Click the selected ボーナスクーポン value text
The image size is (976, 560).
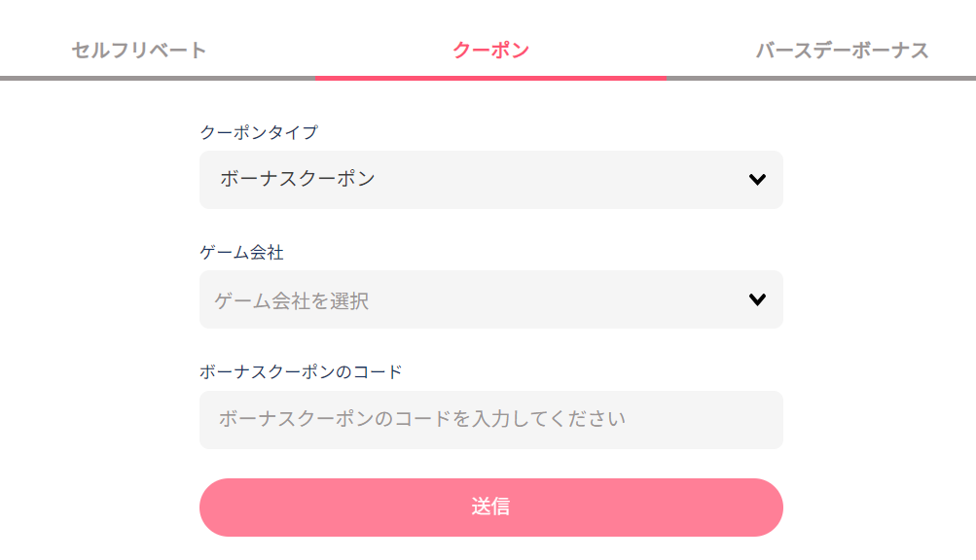pyautogui.click(x=297, y=179)
